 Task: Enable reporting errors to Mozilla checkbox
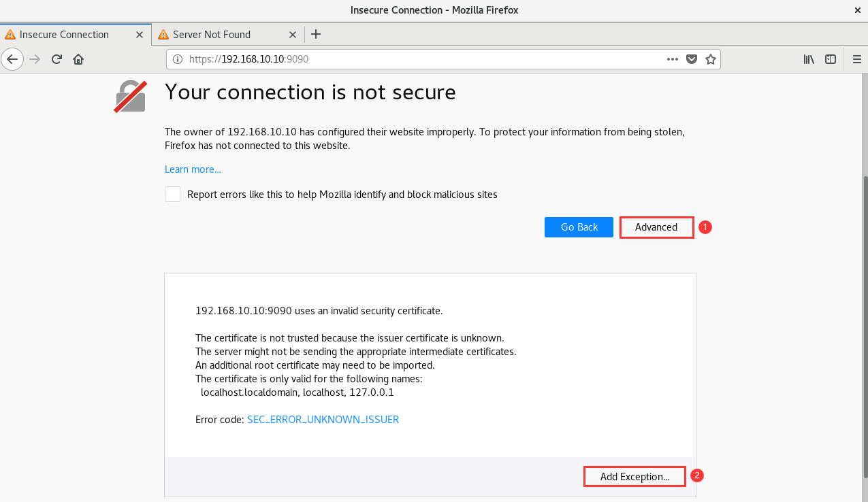click(x=173, y=195)
